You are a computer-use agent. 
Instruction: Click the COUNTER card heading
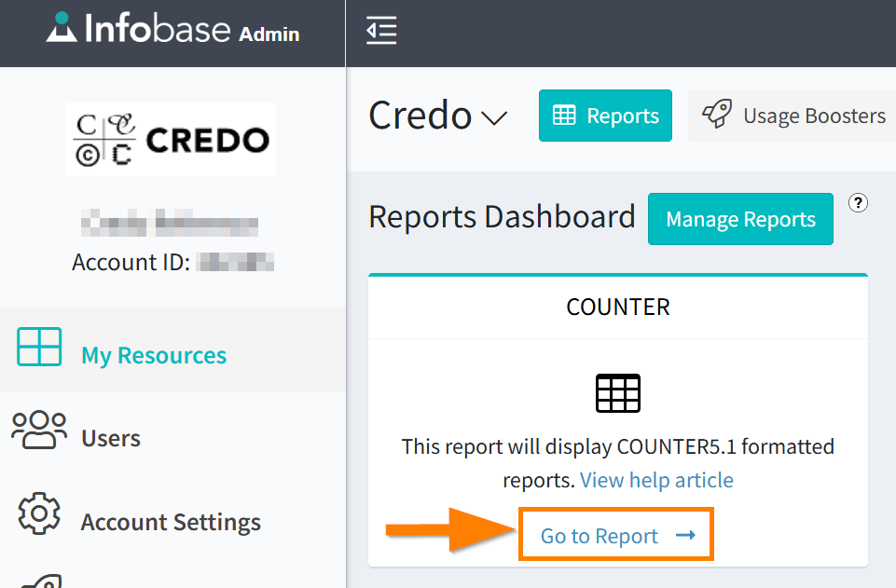point(618,308)
